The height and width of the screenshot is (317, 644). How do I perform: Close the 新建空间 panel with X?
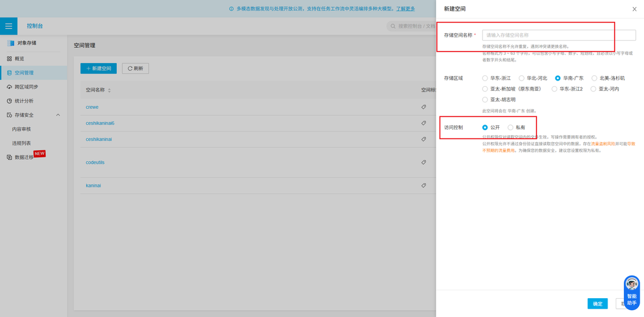[x=634, y=9]
